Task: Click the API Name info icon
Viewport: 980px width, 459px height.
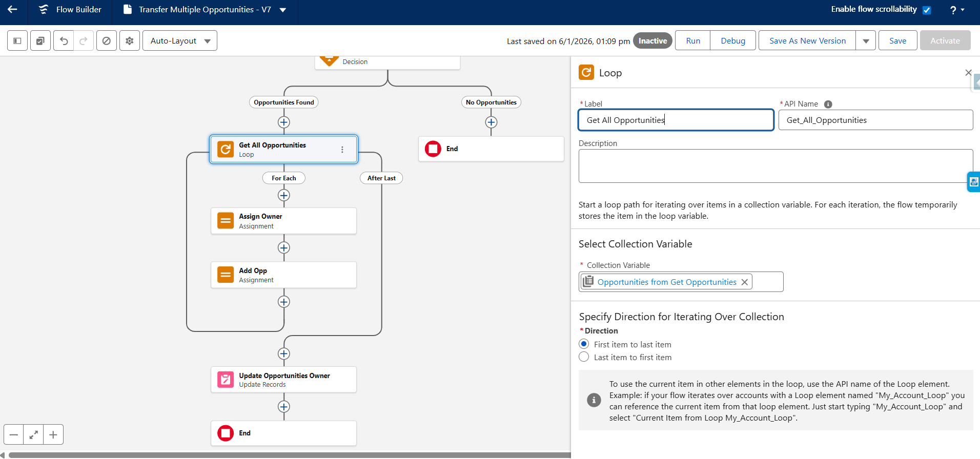Action: [828, 104]
